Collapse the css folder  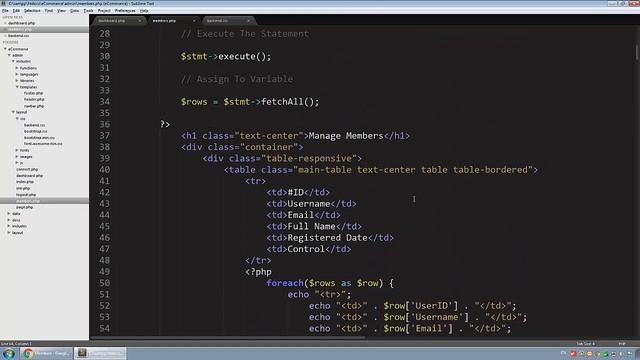pos(17,119)
